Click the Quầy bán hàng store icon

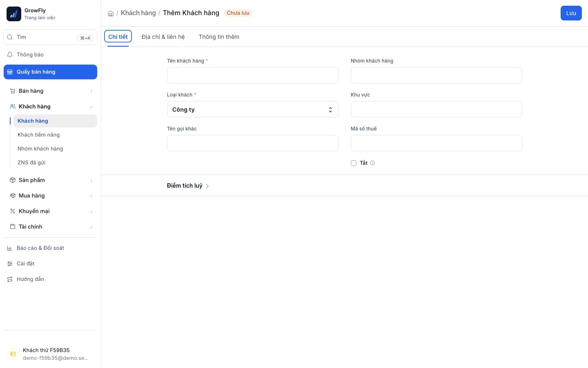(x=10, y=72)
